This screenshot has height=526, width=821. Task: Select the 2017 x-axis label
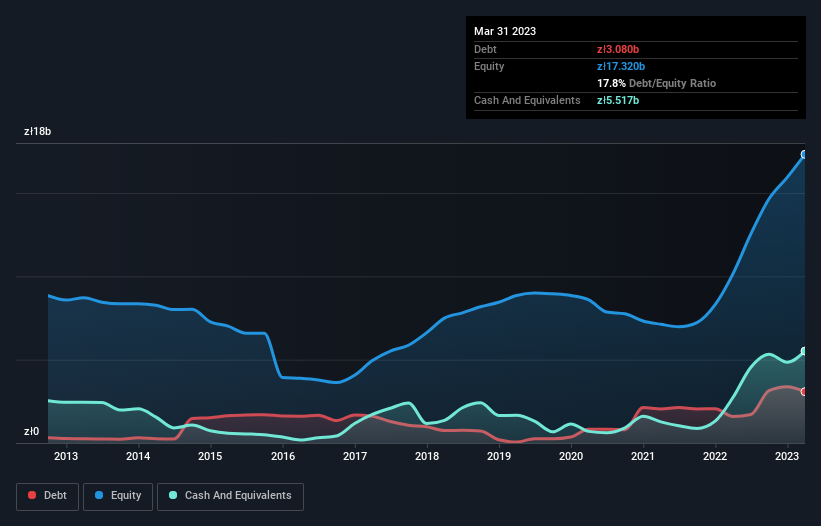pyautogui.click(x=355, y=456)
